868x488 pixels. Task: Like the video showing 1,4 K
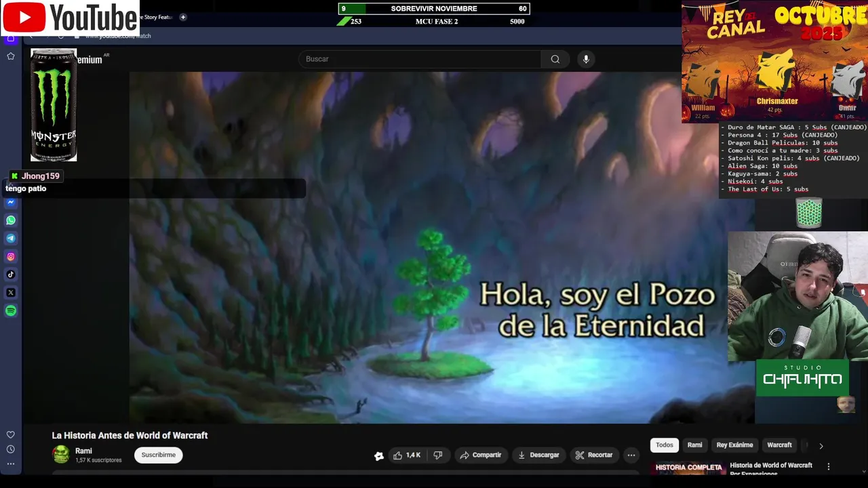[x=407, y=455]
